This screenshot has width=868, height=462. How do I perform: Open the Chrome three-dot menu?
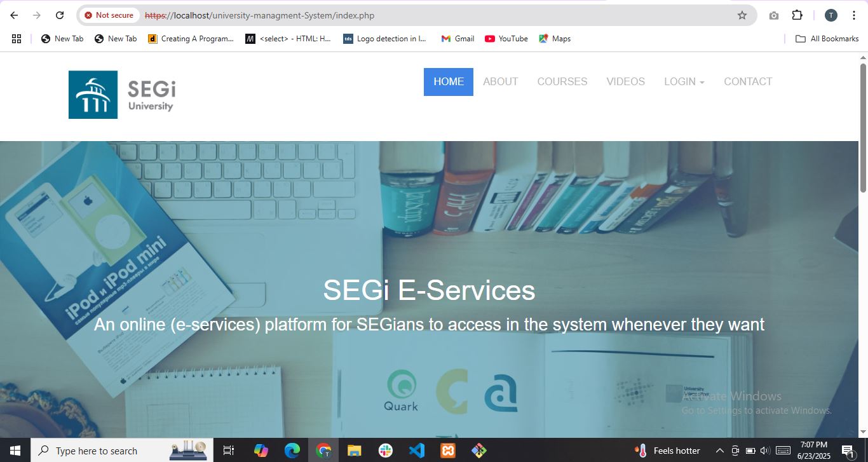point(854,15)
